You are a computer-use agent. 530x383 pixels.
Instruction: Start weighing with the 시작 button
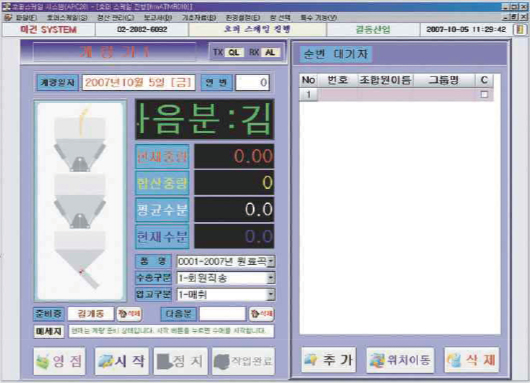point(122,361)
